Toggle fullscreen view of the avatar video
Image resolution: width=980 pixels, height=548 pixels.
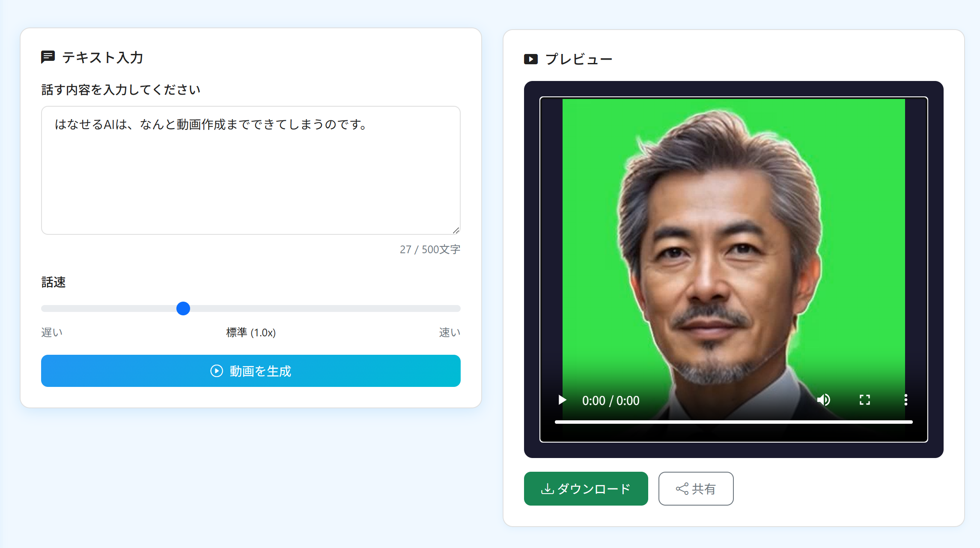tap(864, 400)
